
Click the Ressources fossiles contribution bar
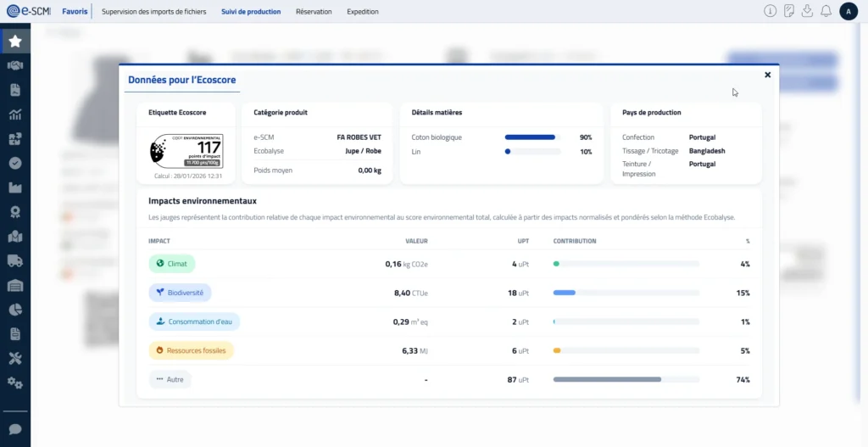click(x=626, y=350)
